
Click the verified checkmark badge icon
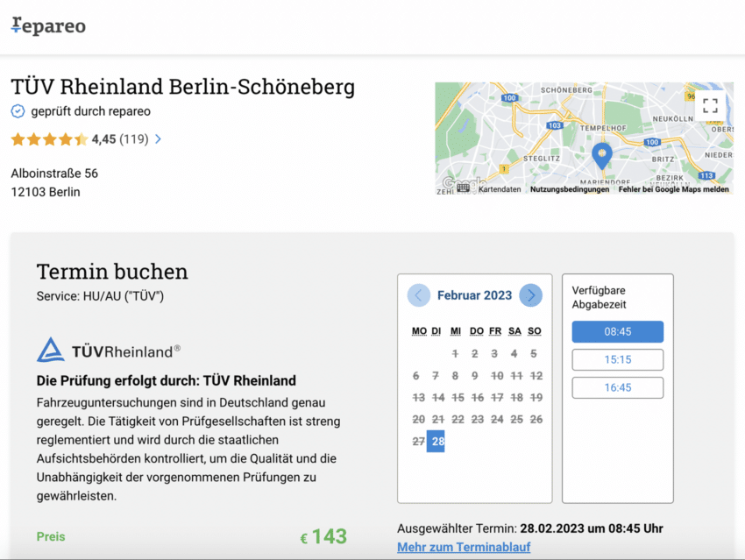coord(18,111)
